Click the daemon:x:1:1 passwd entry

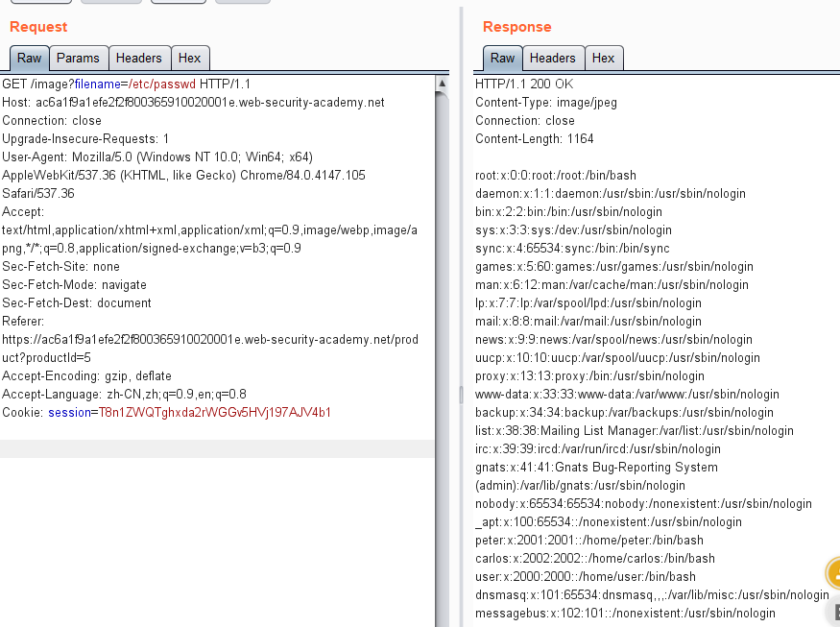[611, 193]
